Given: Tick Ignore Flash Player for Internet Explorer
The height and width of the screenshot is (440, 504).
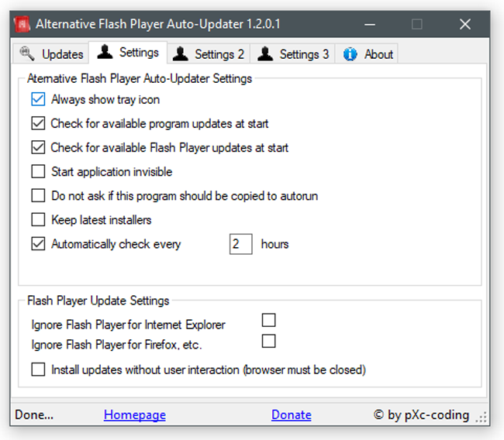Looking at the screenshot, I should click(269, 320).
